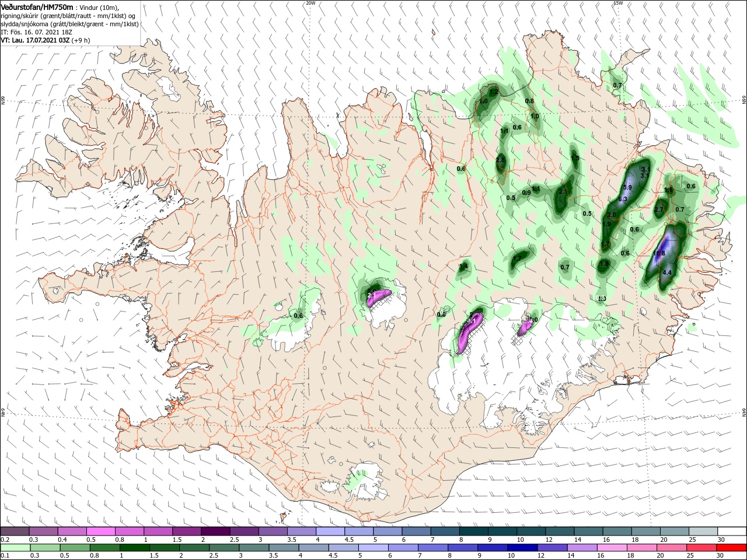The width and height of the screenshot is (747, 560).
Task: Select the pink 0.5–0.8 swatch on upper scale
Action: pos(100,531)
